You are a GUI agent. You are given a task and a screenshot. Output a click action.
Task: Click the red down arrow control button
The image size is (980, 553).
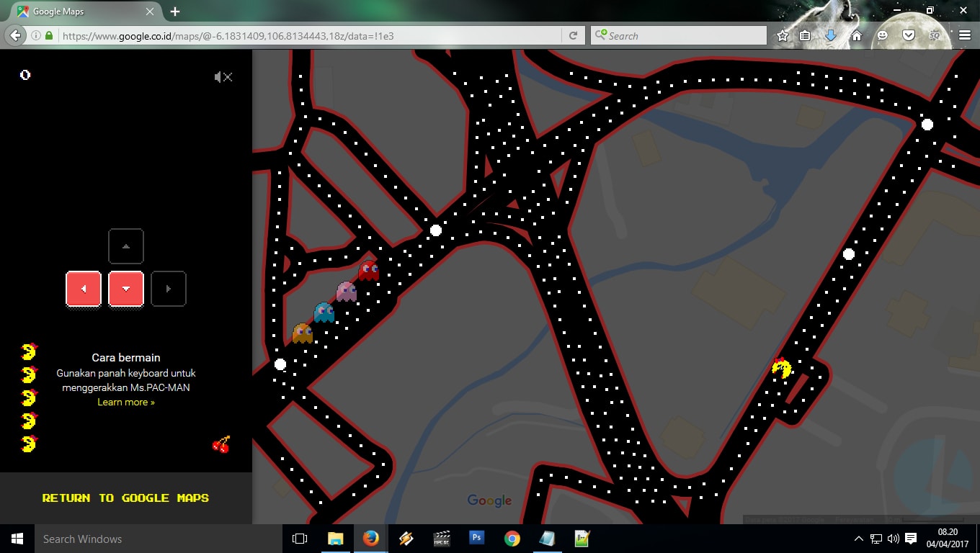click(x=126, y=289)
